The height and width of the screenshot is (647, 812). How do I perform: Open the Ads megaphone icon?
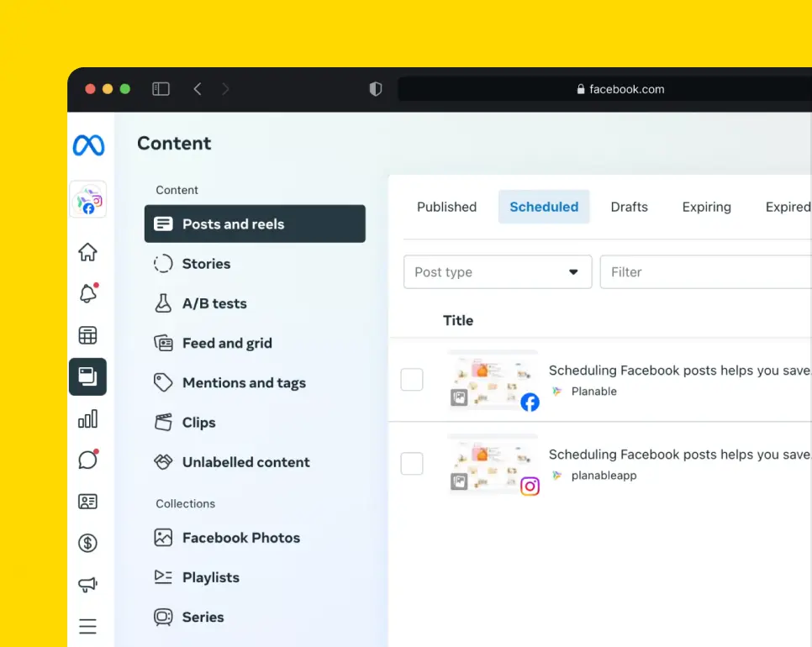coord(87,585)
